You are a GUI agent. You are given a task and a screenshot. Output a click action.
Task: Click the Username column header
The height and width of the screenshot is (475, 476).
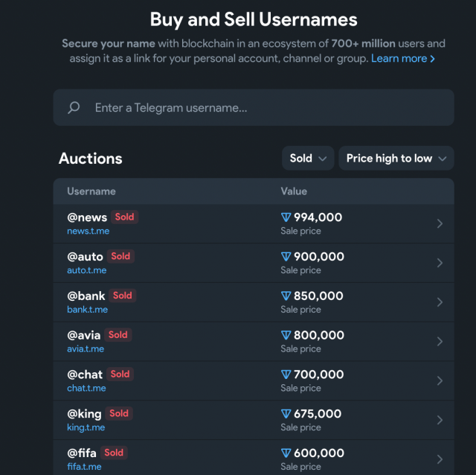(x=91, y=191)
